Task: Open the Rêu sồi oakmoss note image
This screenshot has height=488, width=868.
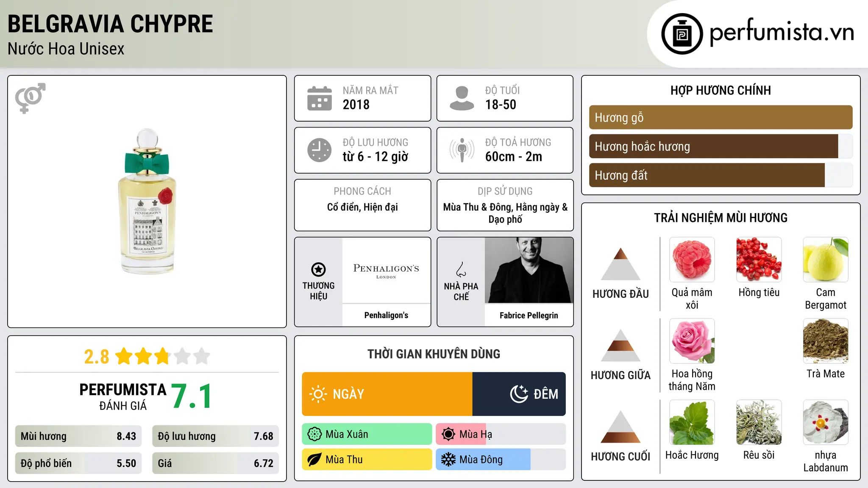Action: (x=759, y=422)
